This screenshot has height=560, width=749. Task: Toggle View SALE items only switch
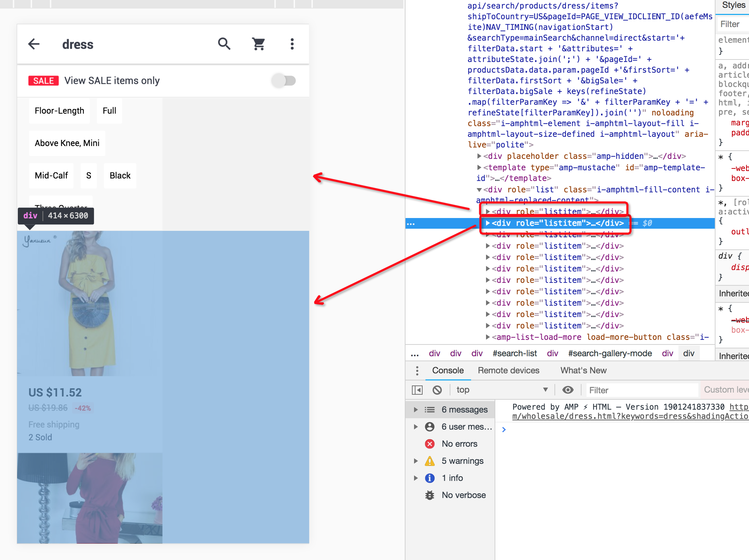[284, 81]
